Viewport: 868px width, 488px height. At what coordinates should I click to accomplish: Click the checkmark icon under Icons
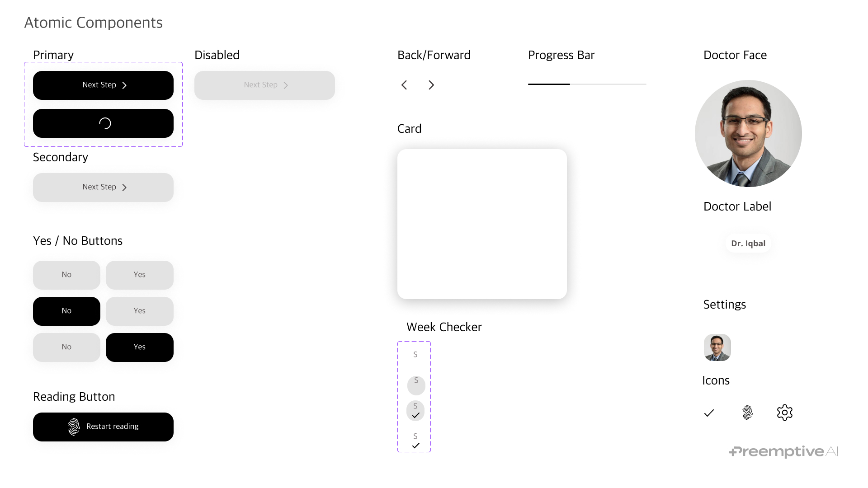[x=709, y=413]
